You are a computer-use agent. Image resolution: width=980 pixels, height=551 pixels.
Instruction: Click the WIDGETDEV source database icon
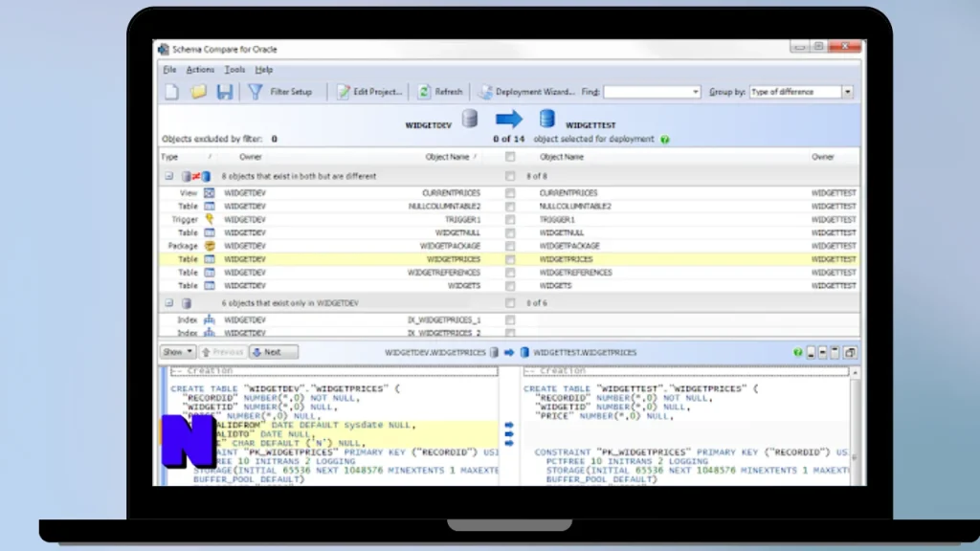[x=470, y=118]
